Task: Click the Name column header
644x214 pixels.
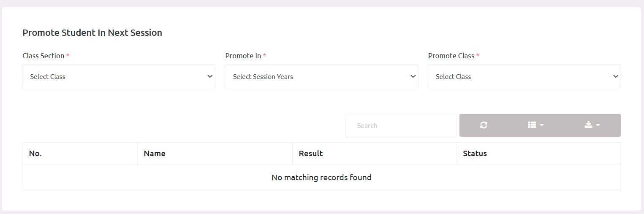Action: pyautogui.click(x=215, y=154)
